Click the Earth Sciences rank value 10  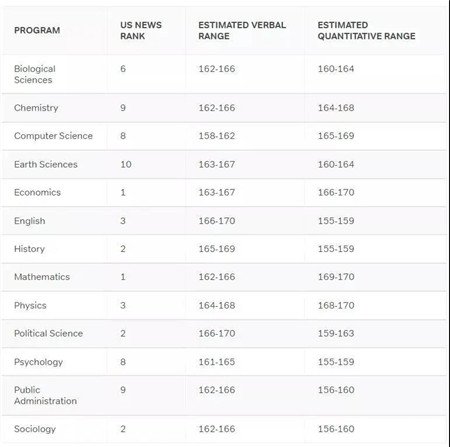126,164
